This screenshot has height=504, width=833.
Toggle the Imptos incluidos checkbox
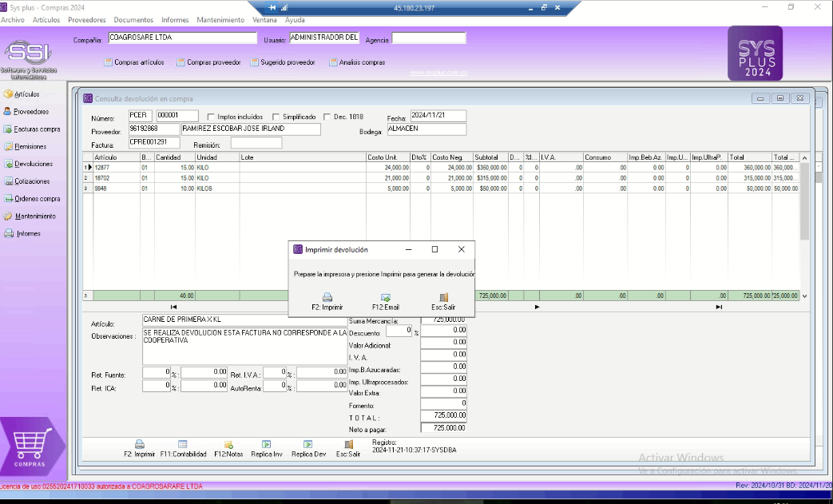[x=211, y=117]
